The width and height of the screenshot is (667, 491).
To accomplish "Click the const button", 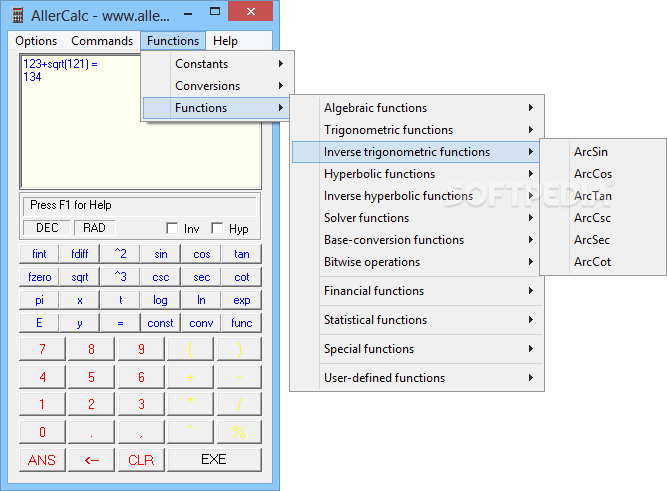I will click(160, 323).
